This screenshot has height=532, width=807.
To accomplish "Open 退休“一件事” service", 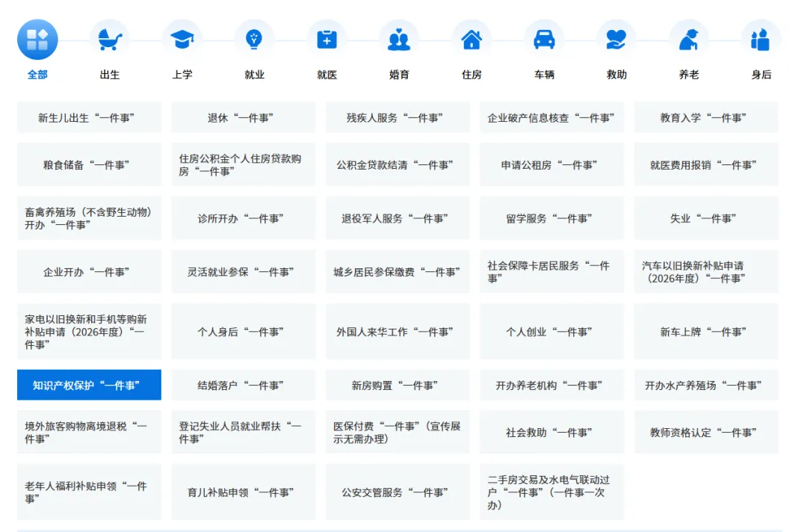I will pos(244,117).
